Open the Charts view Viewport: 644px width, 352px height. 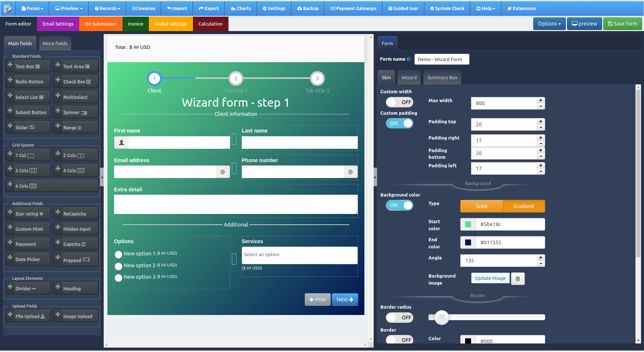pyautogui.click(x=241, y=8)
